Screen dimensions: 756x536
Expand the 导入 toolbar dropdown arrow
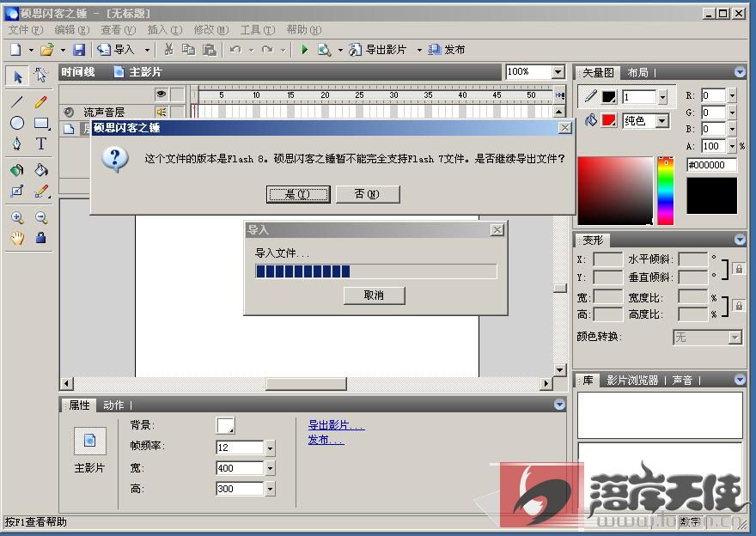[147, 50]
